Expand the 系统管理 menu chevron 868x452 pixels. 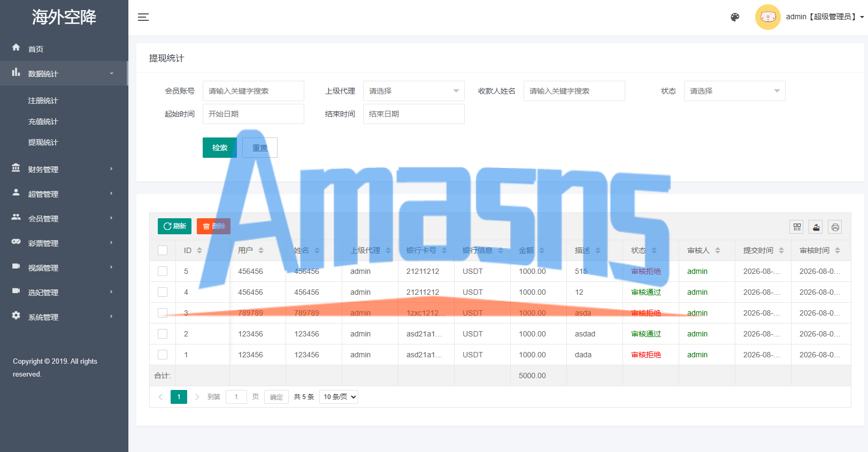[x=111, y=317]
